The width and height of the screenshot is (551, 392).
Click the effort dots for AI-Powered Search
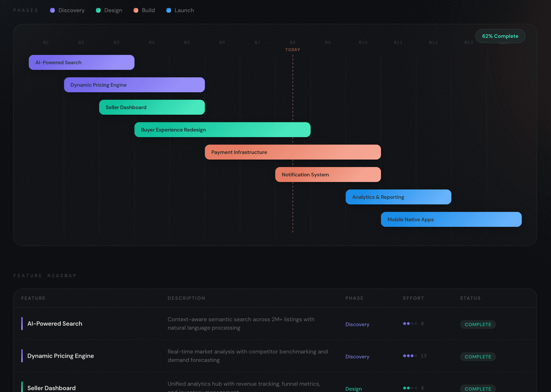pos(410,324)
